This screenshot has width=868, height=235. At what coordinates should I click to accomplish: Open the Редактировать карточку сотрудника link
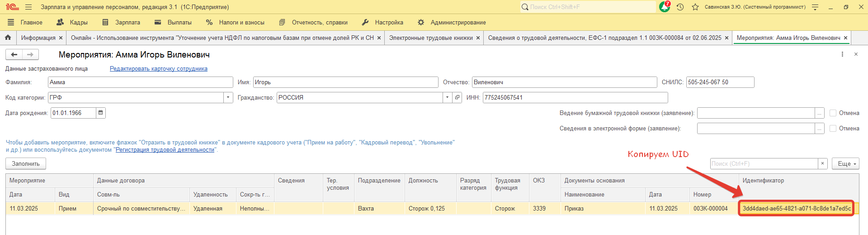coord(158,69)
